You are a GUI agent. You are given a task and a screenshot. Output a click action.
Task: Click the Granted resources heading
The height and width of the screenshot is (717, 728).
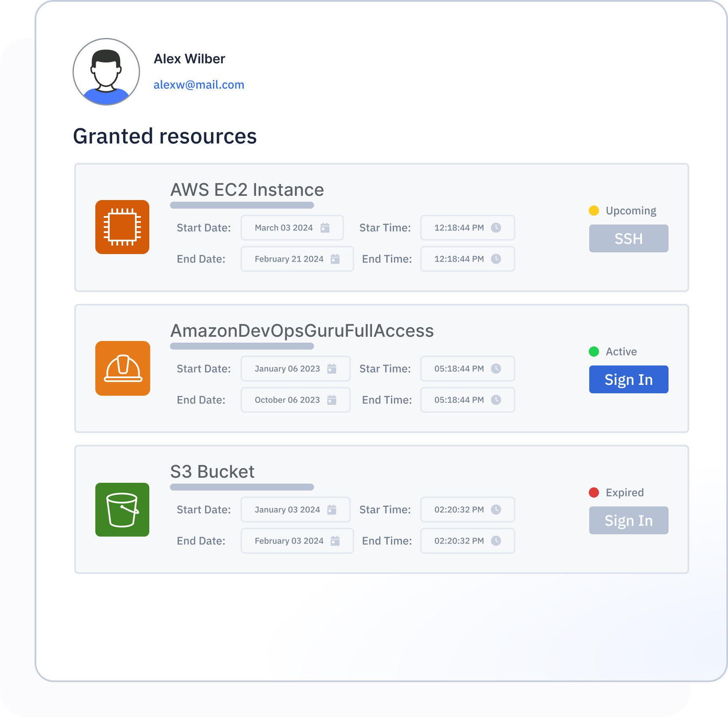(x=165, y=136)
